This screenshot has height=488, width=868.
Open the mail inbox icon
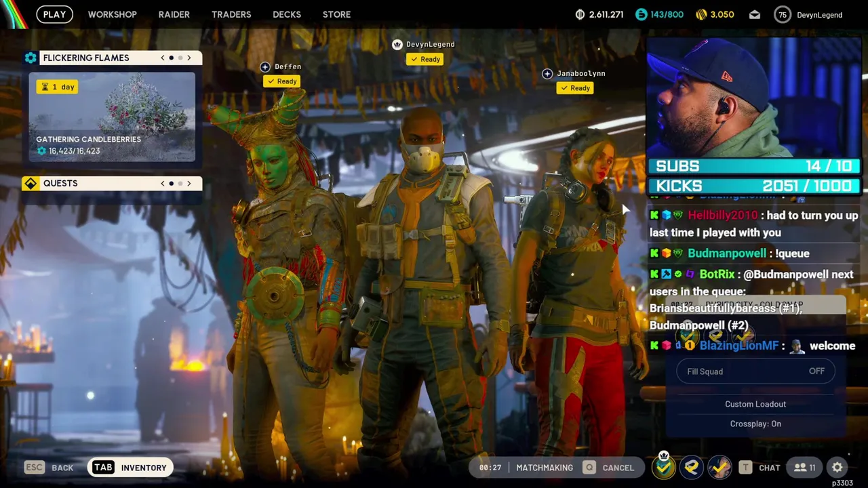(754, 14)
